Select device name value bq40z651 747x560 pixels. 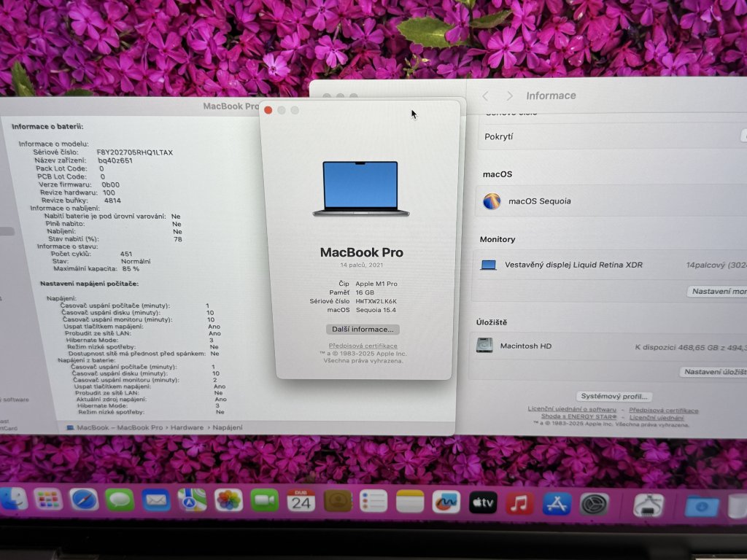[x=115, y=160]
